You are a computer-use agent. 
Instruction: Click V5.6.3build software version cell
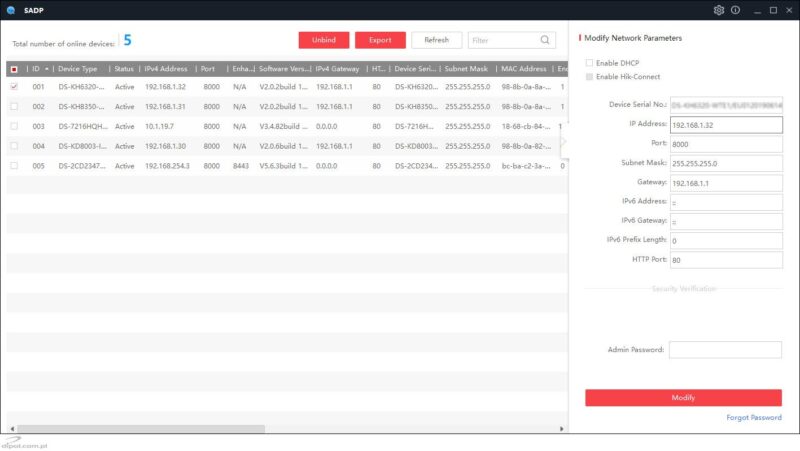tap(284, 166)
